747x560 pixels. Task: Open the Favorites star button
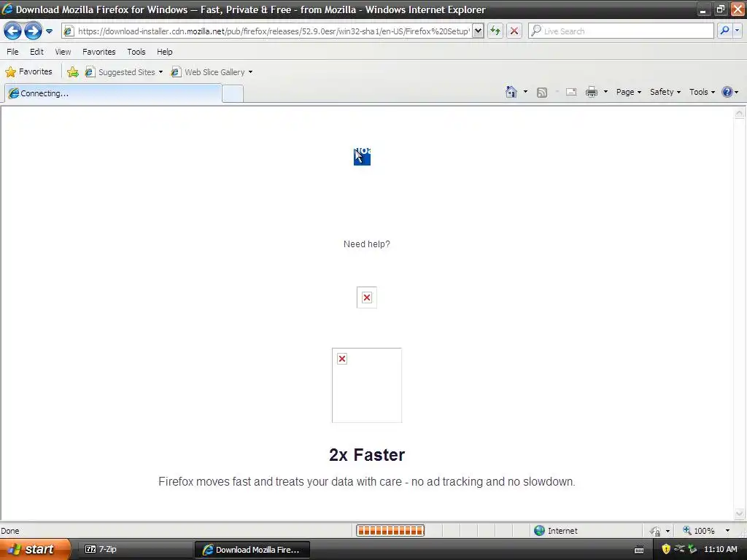pos(28,72)
